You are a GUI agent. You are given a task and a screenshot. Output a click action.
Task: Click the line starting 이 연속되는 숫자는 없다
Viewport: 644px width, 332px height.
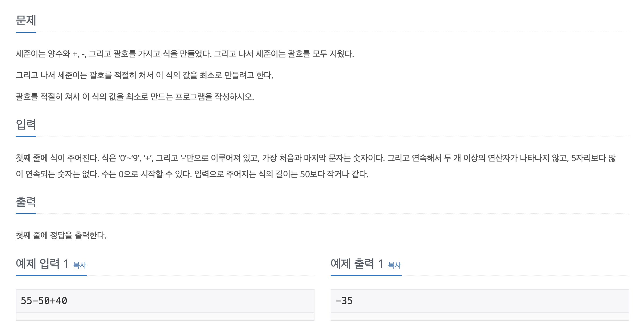192,174
